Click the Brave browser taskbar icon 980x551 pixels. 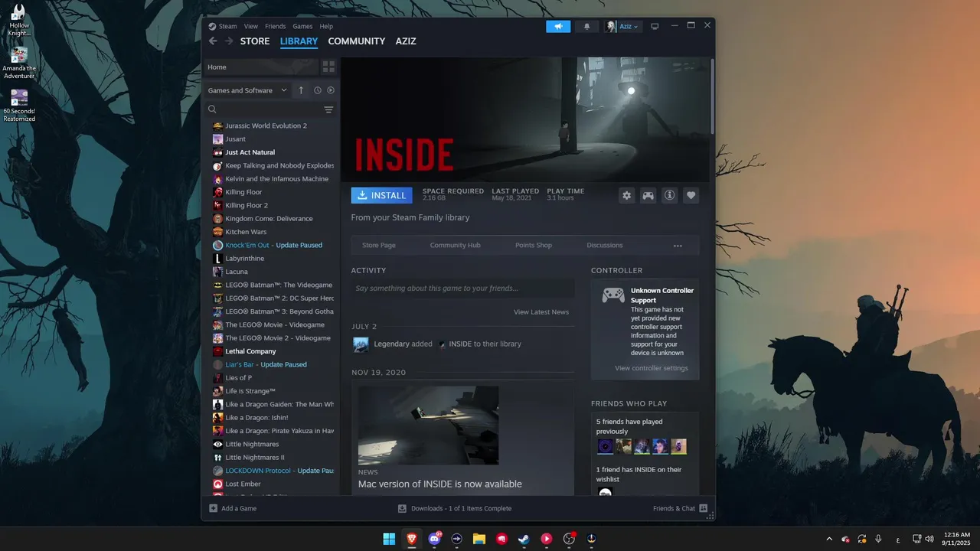point(412,539)
